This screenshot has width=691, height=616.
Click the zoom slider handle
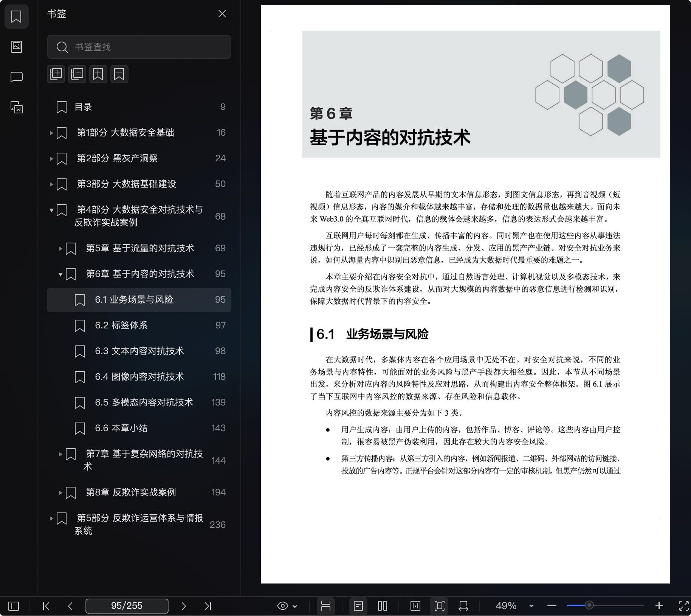point(589,605)
